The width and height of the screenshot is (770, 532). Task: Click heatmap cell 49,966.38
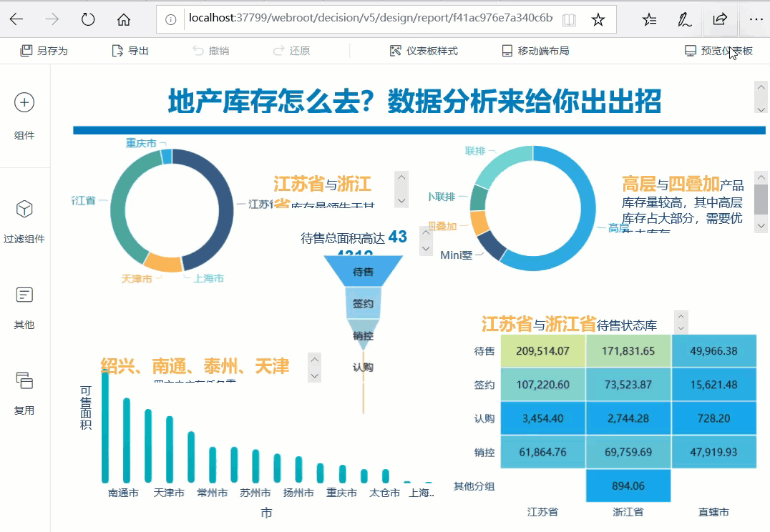[713, 351]
